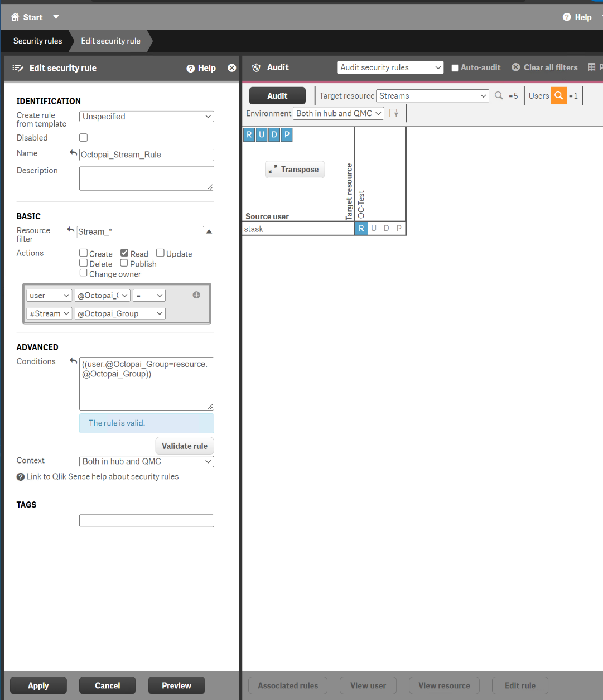Image resolution: width=603 pixels, height=700 pixels.
Task: Toggle the Auto-audit checkbox
Action: pos(455,68)
